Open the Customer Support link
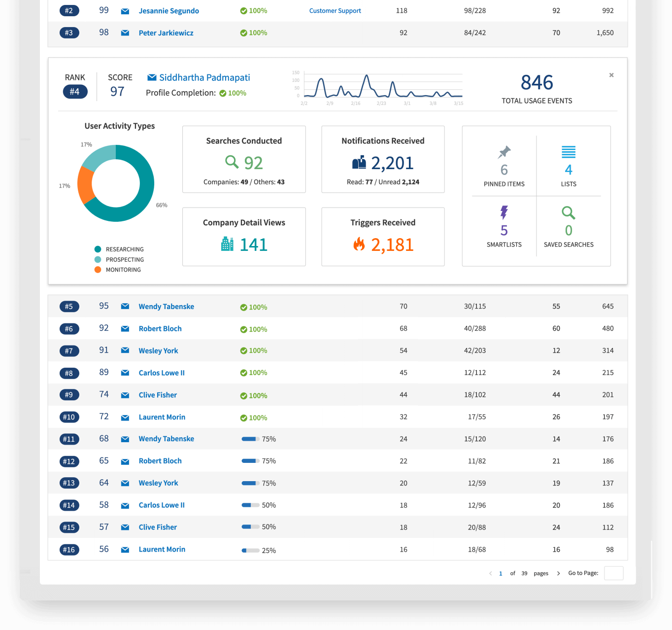672x630 pixels. point(335,10)
